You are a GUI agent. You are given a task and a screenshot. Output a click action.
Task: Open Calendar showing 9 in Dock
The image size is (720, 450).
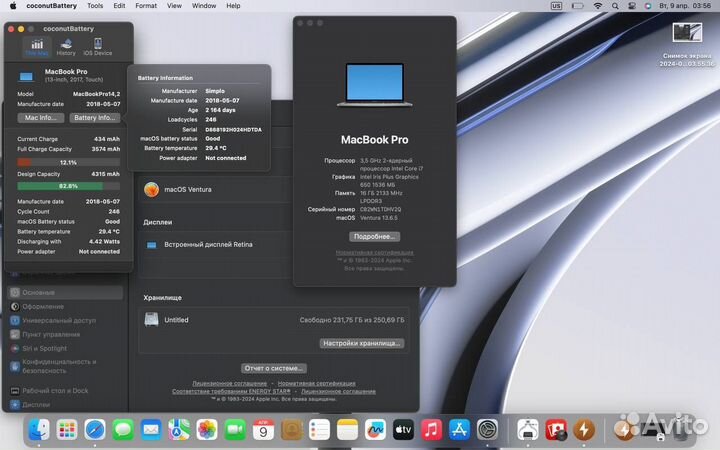[263, 430]
